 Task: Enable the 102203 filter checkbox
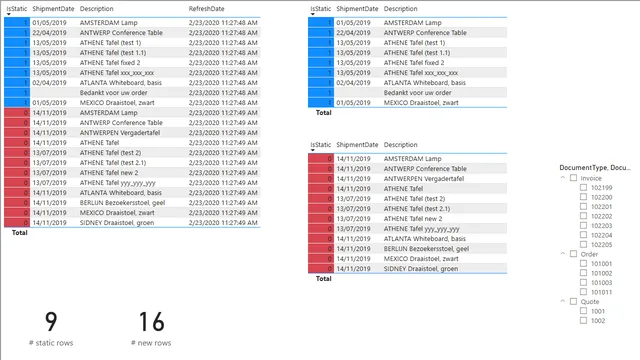pyautogui.click(x=583, y=225)
